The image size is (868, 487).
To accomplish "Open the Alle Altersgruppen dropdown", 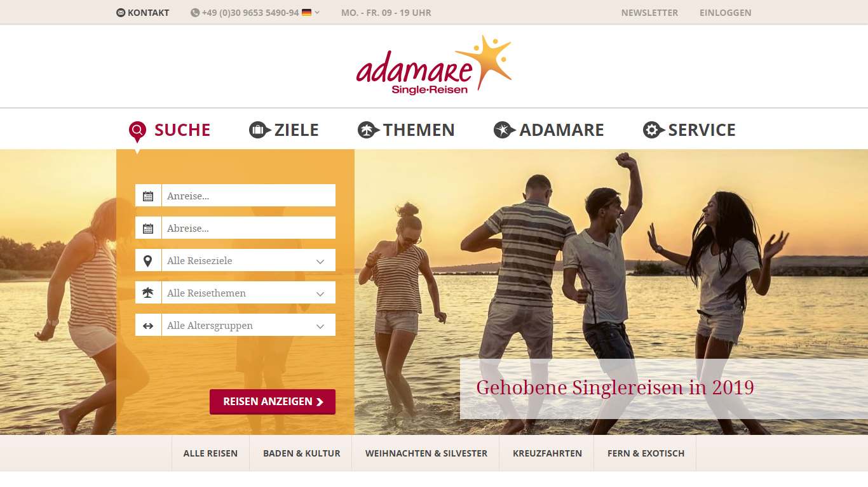I will click(248, 325).
